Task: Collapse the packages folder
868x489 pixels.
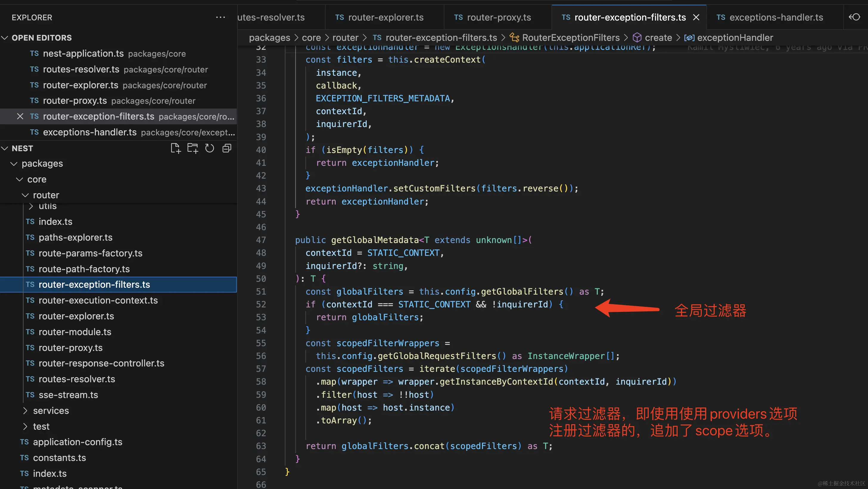Action: (14, 164)
